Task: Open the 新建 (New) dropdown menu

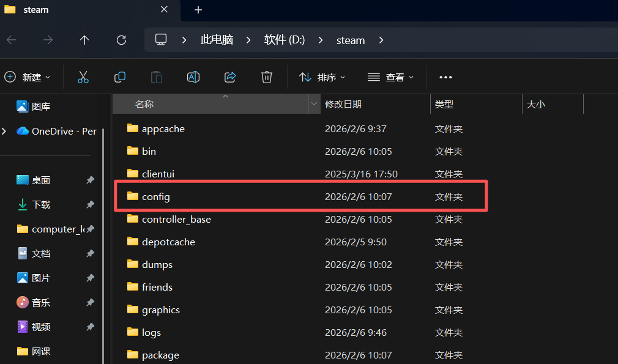Action: pyautogui.click(x=27, y=77)
